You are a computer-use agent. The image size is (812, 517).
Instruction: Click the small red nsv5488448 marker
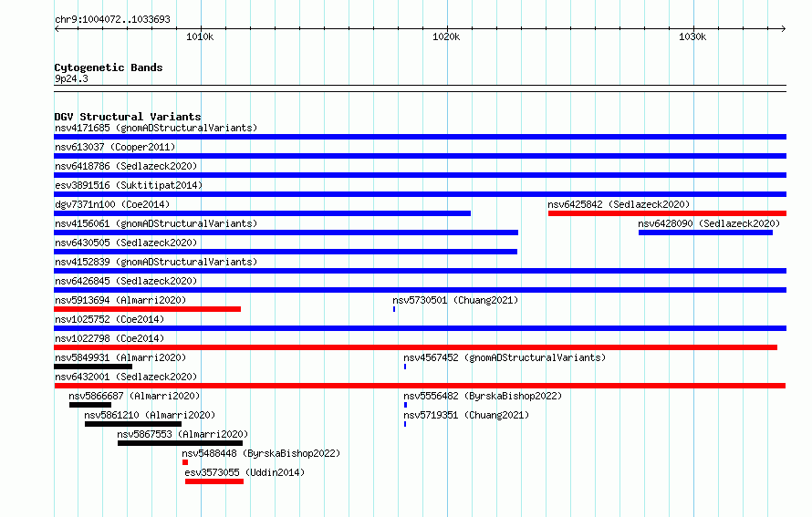click(x=185, y=462)
